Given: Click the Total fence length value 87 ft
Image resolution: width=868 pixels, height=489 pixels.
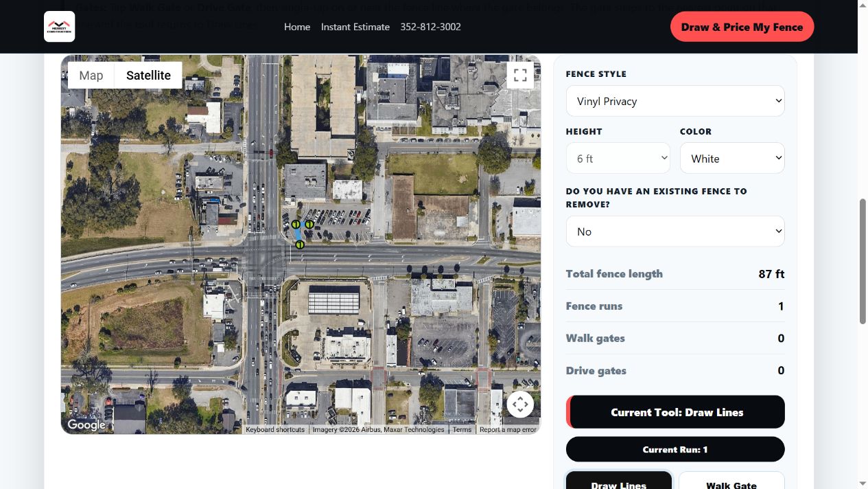Looking at the screenshot, I should tap(771, 274).
